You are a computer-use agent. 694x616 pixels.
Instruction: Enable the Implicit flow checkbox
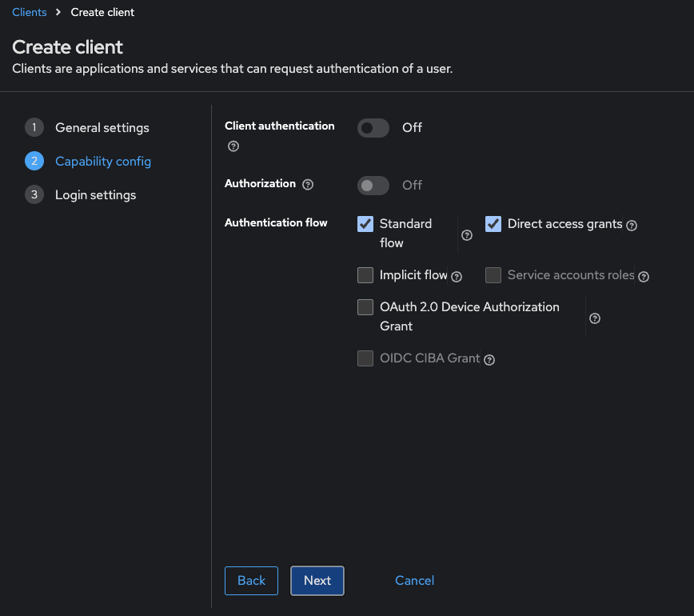pyautogui.click(x=365, y=275)
